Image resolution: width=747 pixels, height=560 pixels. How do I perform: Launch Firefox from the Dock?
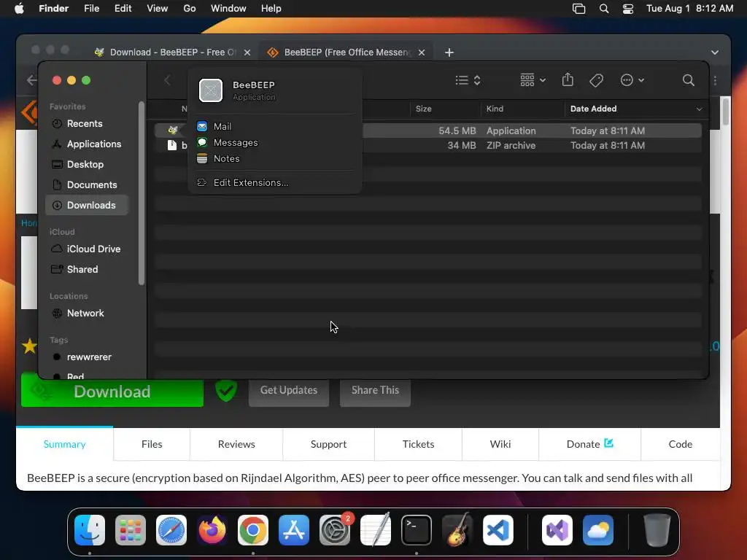[212, 530]
